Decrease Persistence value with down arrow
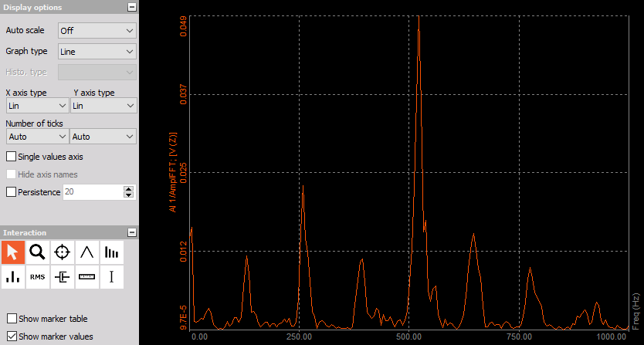This screenshot has width=644, height=345. 129,194
